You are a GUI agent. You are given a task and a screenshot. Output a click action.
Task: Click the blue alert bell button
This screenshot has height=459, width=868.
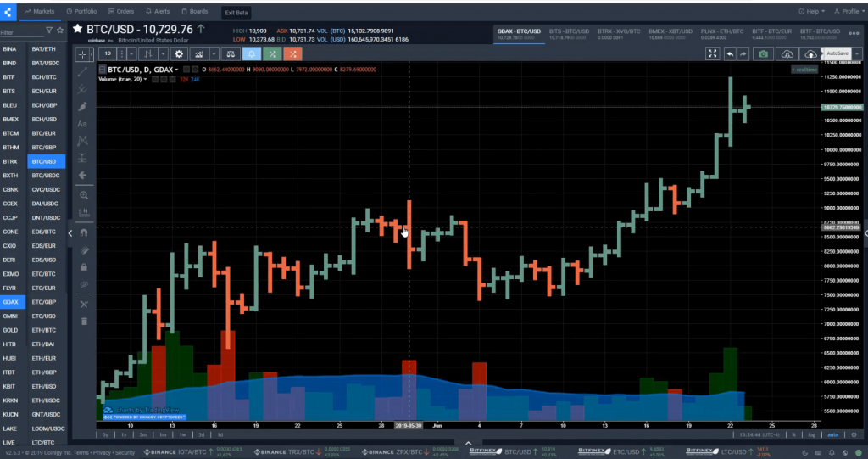[x=251, y=53]
